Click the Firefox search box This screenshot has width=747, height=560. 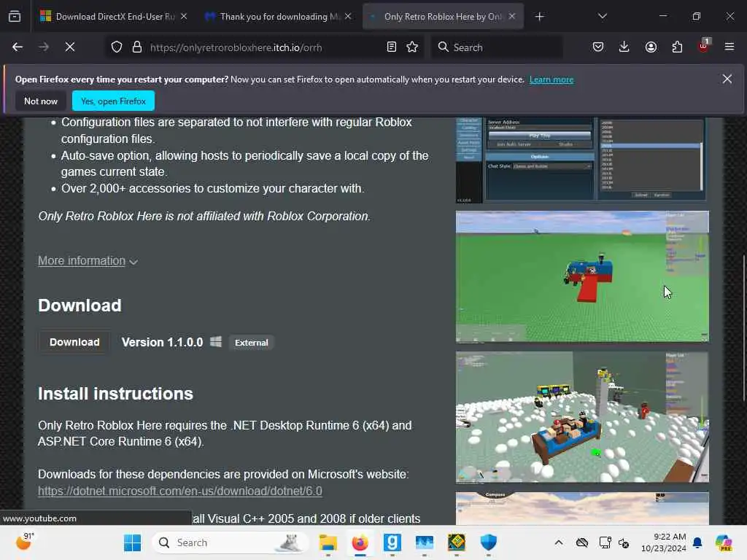[x=496, y=47]
